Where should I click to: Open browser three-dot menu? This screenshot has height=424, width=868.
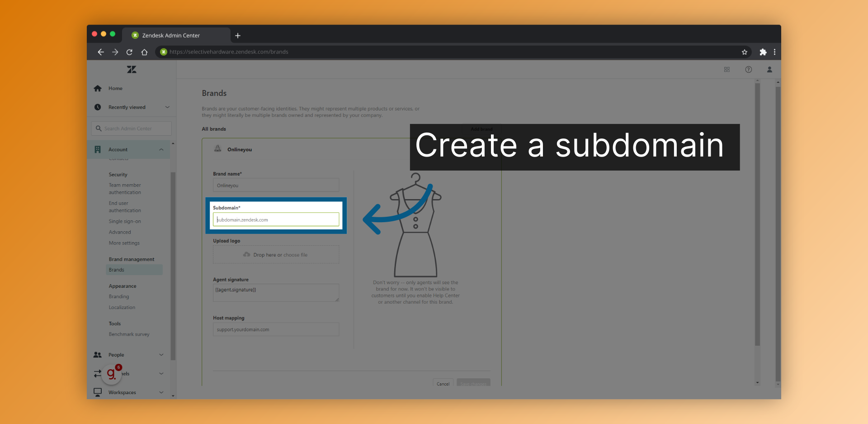[775, 52]
